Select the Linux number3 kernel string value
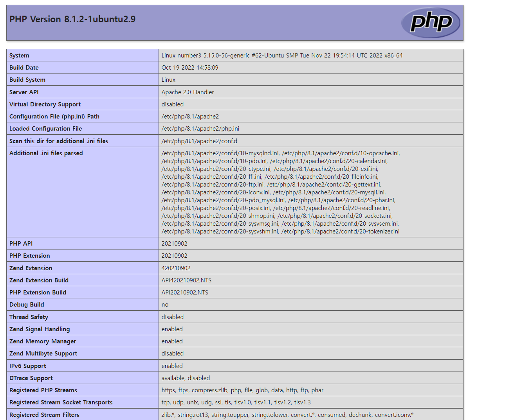Image resolution: width=505 pixels, height=420 pixels. (x=282, y=56)
